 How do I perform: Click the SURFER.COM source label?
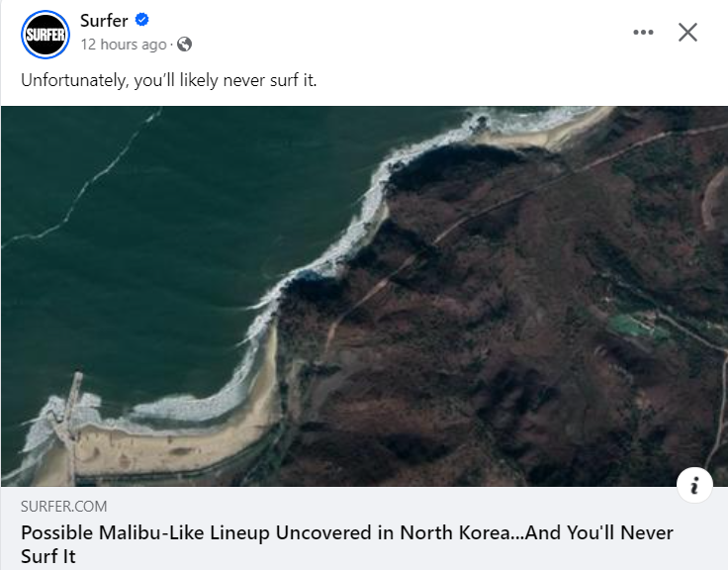(x=63, y=506)
